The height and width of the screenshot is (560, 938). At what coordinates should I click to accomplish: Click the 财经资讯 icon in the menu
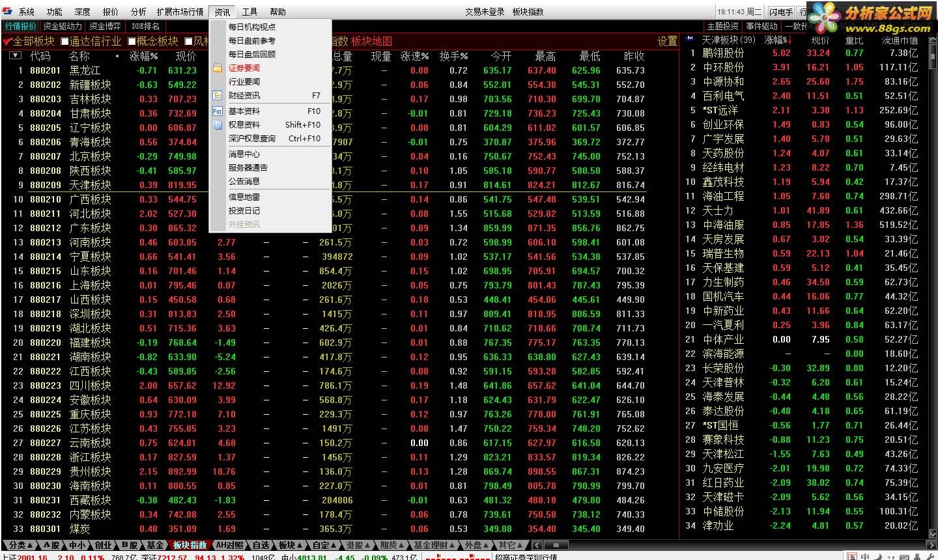pos(218,95)
